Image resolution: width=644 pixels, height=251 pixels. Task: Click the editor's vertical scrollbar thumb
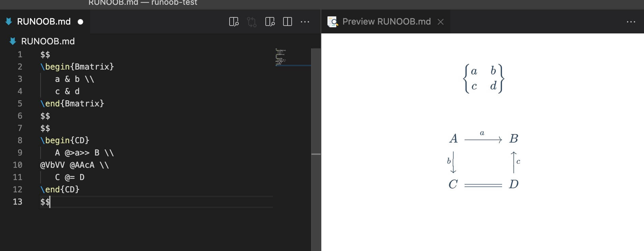click(x=316, y=102)
